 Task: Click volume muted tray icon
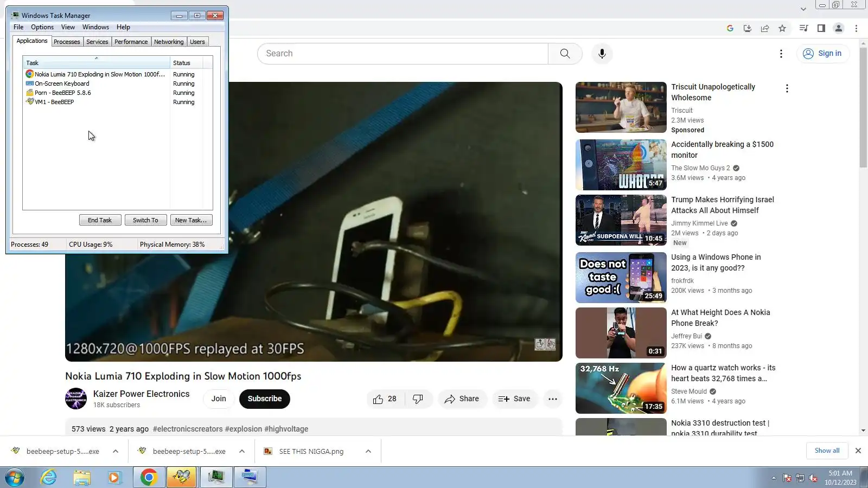click(x=813, y=478)
